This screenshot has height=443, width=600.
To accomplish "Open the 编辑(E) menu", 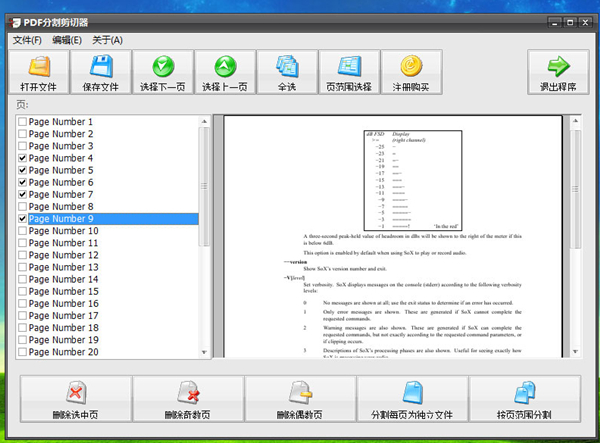I will [x=67, y=40].
